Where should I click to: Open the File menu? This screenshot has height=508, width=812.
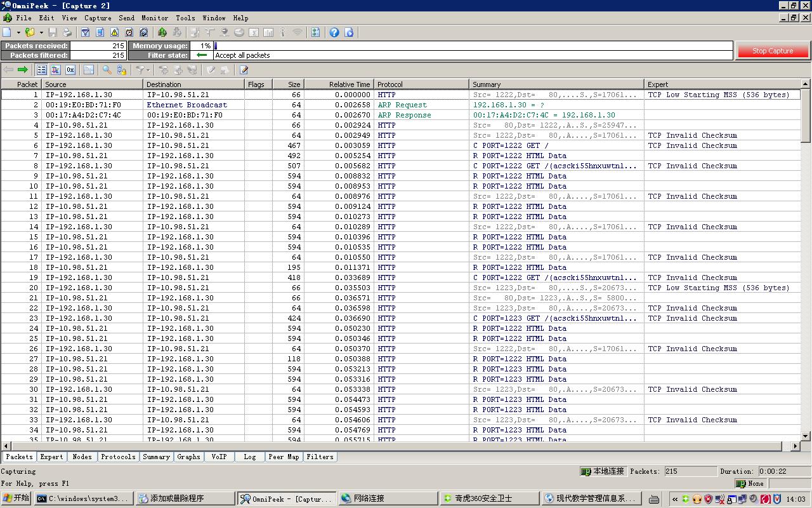23,18
